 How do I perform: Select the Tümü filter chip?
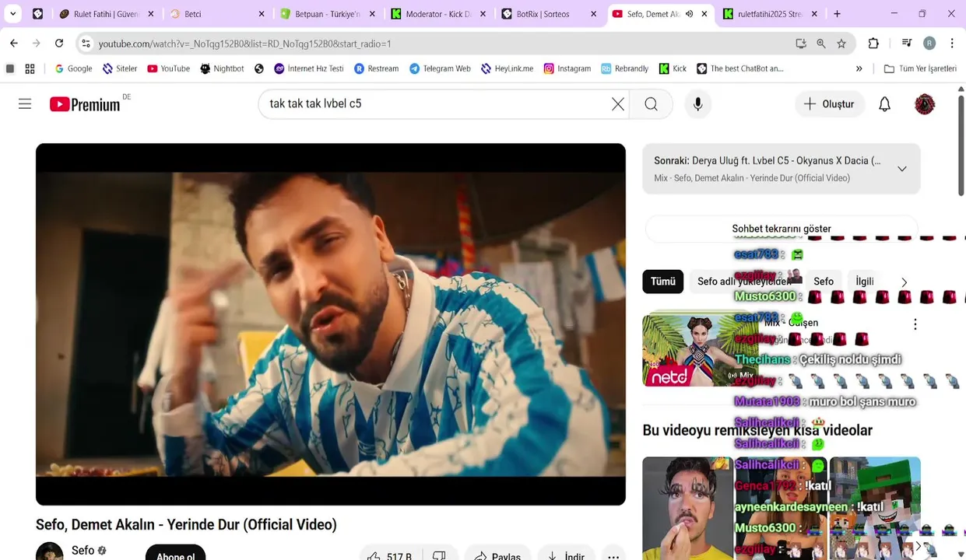coord(663,282)
